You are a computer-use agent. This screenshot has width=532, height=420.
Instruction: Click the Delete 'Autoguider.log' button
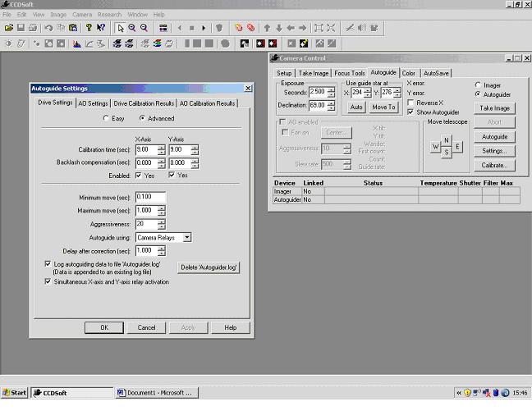click(x=209, y=267)
